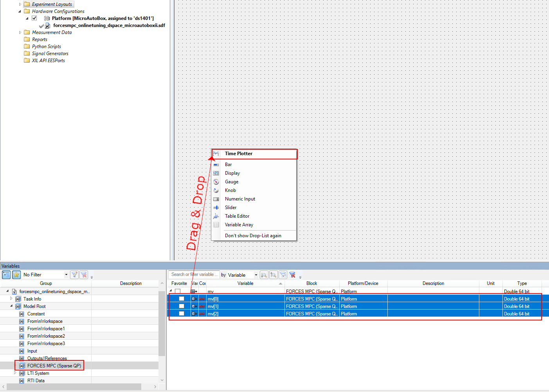Sort by the Variable column header
Viewport: 549px width, 392px height.
(245, 283)
